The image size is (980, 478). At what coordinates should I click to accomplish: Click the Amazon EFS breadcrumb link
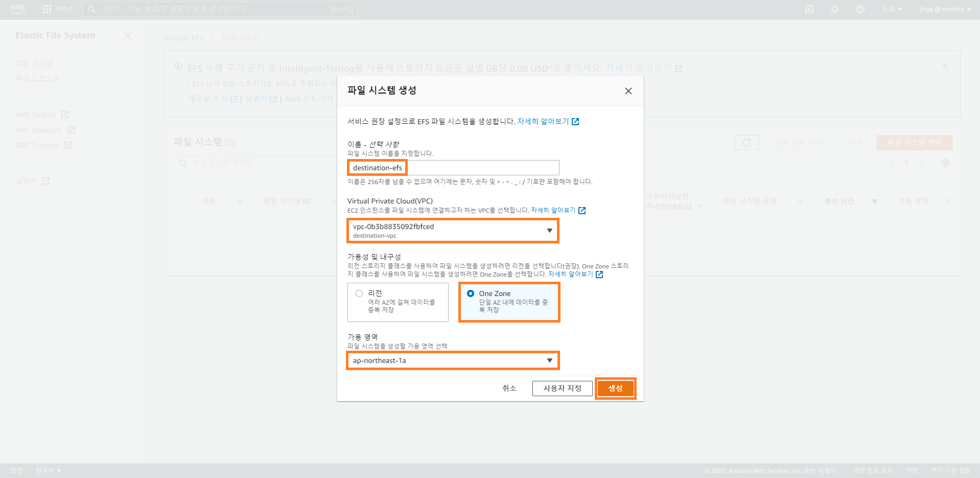183,38
